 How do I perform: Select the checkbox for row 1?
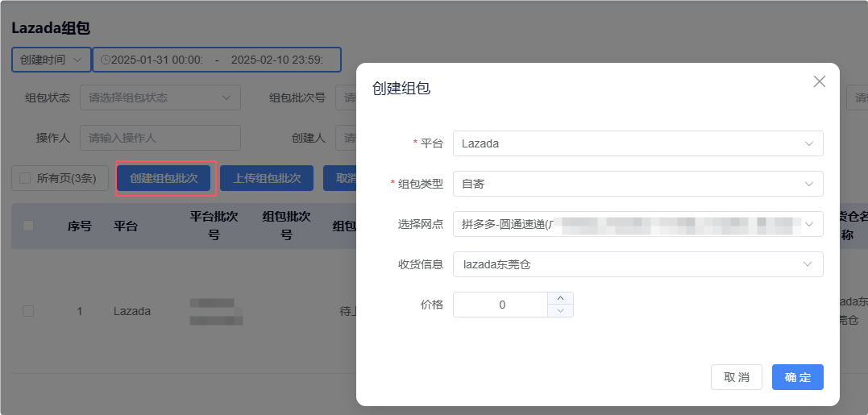[x=28, y=311]
